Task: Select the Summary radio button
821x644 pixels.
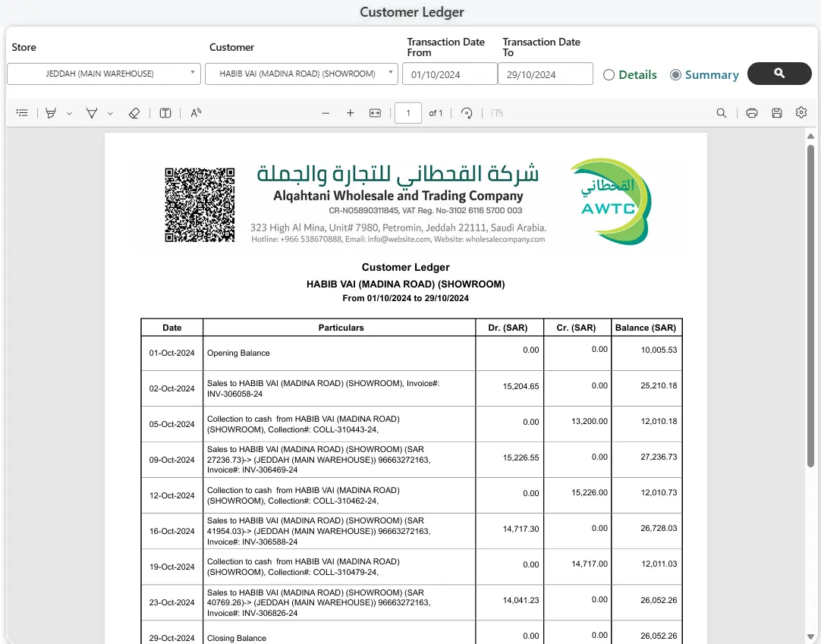Action: (675, 74)
